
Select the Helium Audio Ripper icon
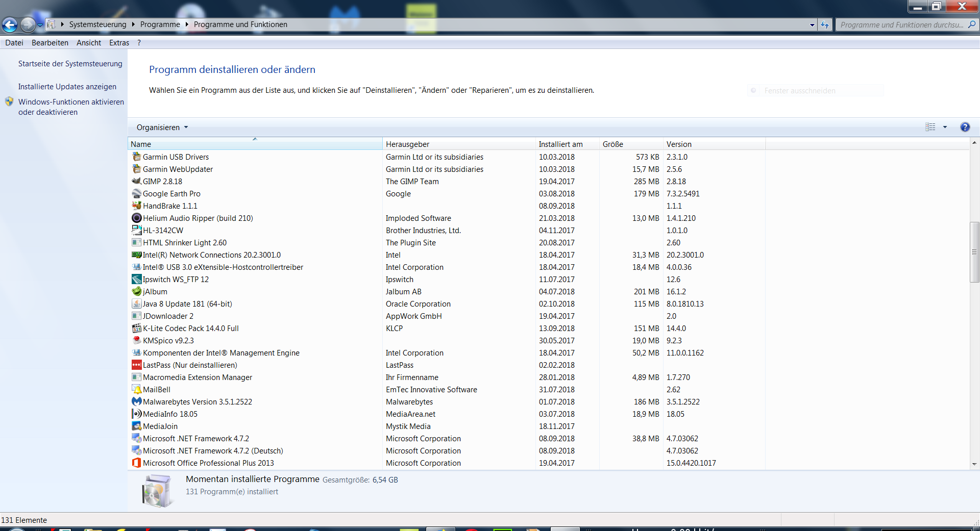[x=136, y=218]
